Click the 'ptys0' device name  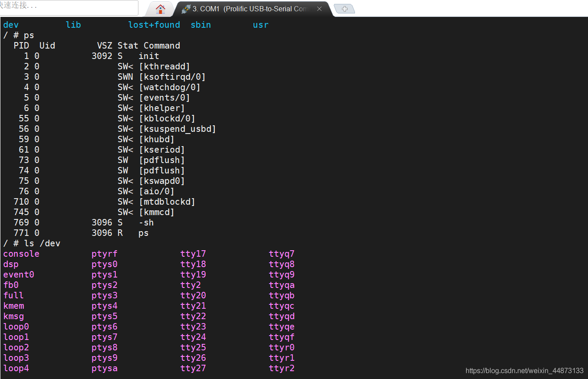[x=105, y=264]
